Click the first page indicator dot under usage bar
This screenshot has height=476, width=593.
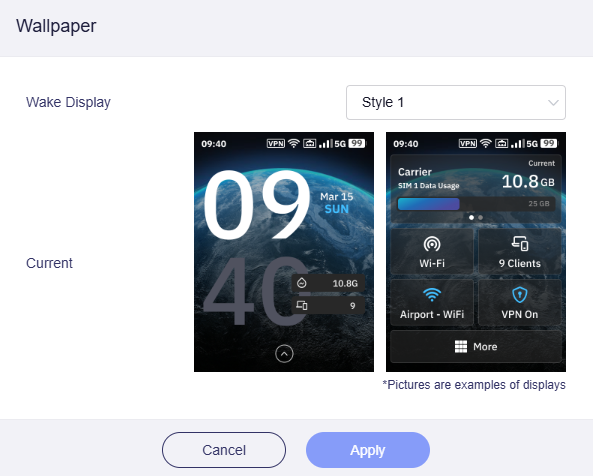coord(471,217)
